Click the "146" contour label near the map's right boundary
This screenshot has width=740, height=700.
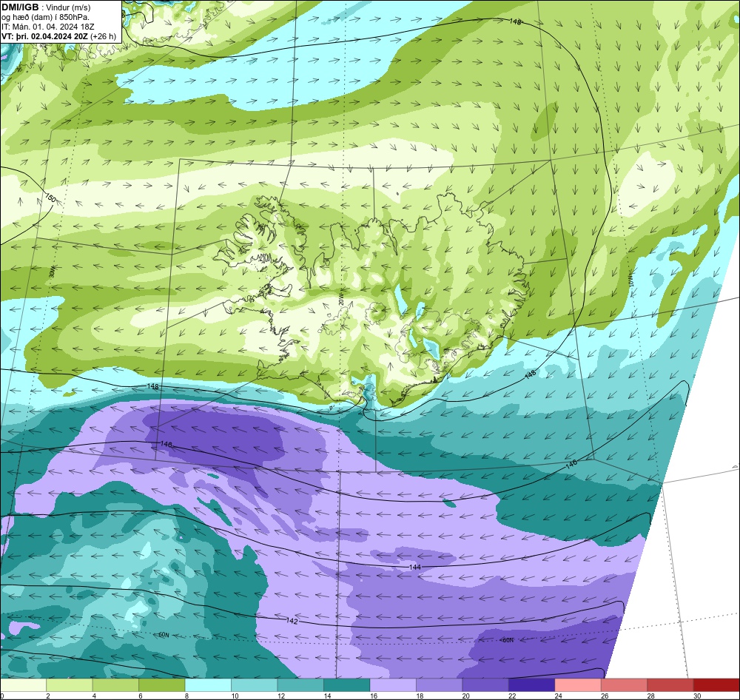point(571,465)
